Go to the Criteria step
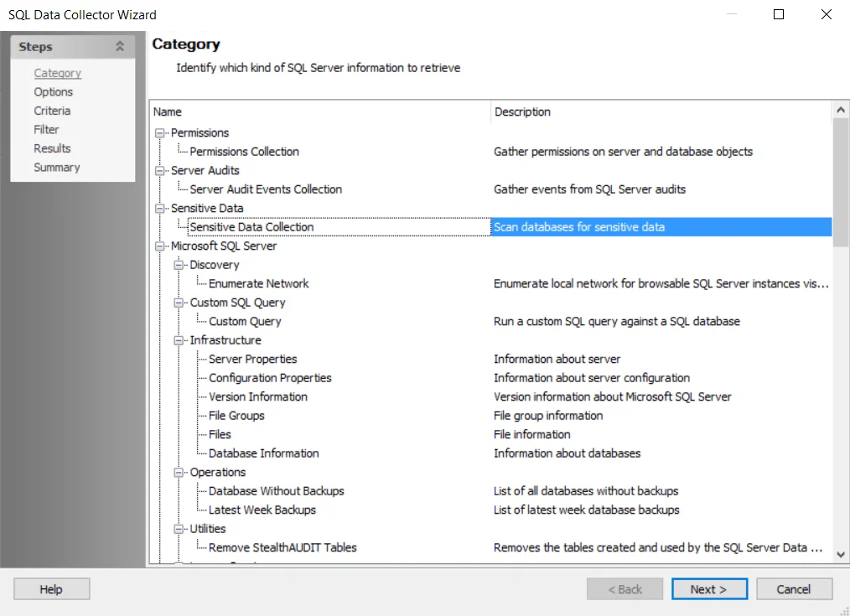The width and height of the screenshot is (850, 616). click(52, 111)
